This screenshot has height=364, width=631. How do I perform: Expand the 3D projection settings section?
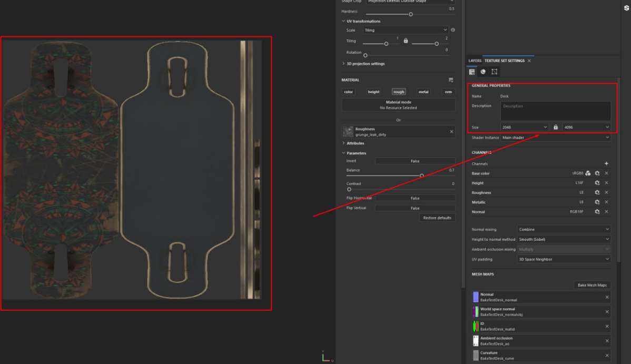(343, 64)
